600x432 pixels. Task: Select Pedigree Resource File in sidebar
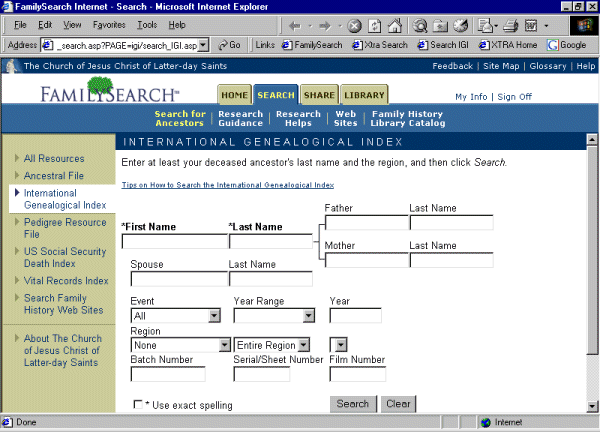click(x=65, y=228)
